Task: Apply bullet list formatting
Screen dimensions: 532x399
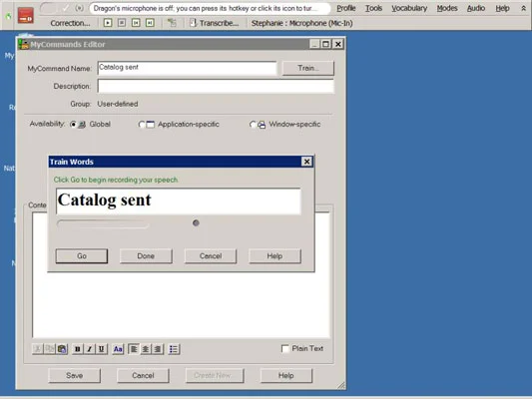Action: point(174,349)
